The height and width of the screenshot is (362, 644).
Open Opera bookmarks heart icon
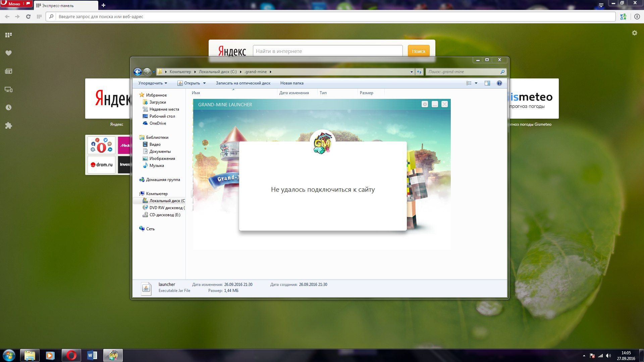(8, 53)
